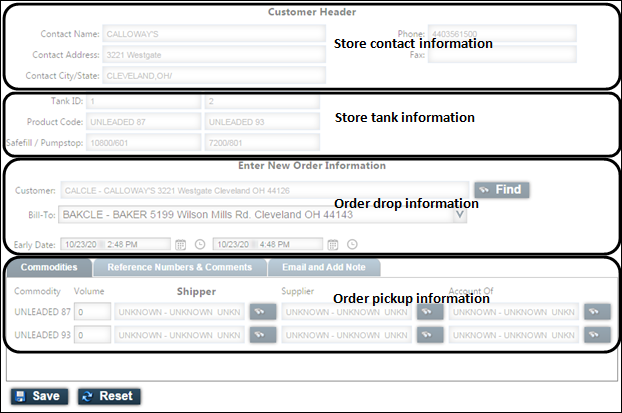Reset the order form

click(x=109, y=396)
